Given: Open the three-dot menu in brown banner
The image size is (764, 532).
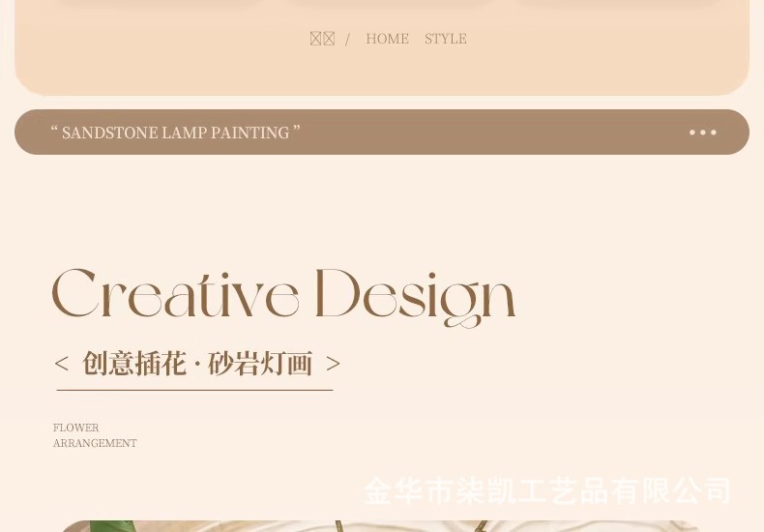Looking at the screenshot, I should [x=703, y=132].
